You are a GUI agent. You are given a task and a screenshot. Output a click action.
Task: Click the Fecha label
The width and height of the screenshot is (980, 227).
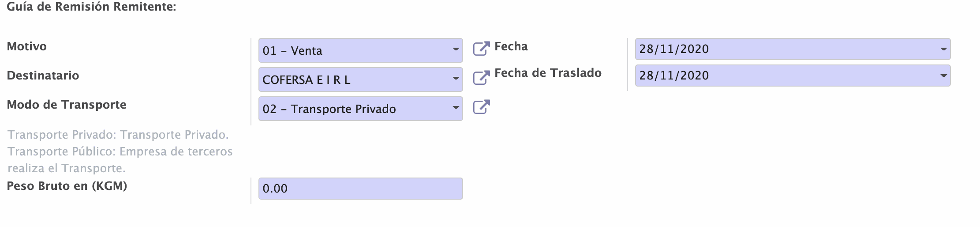(x=511, y=46)
